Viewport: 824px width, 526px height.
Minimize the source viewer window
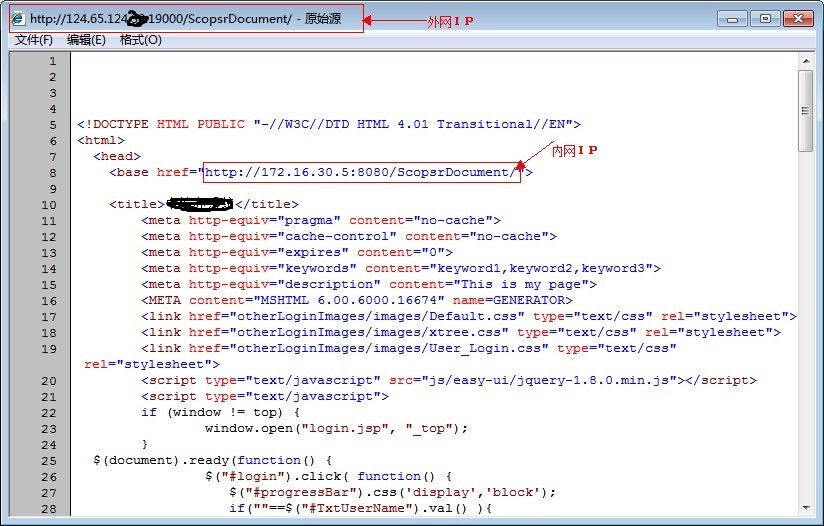coord(732,18)
